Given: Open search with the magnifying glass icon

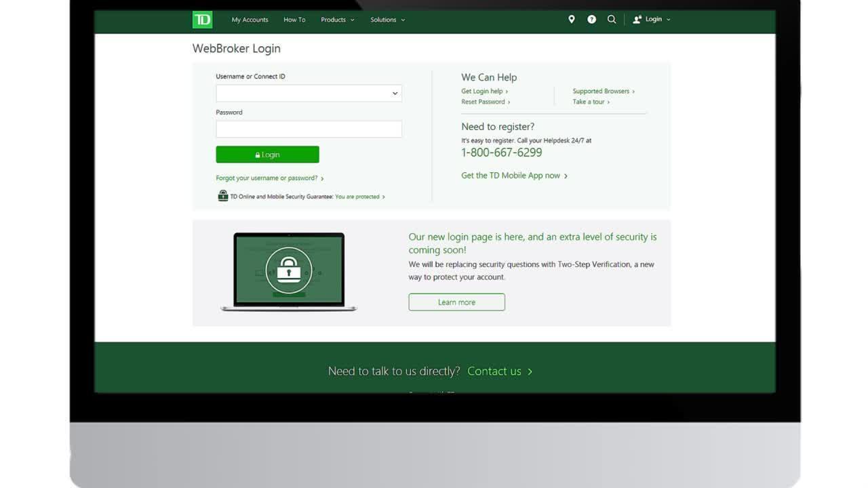Looking at the screenshot, I should click(612, 20).
